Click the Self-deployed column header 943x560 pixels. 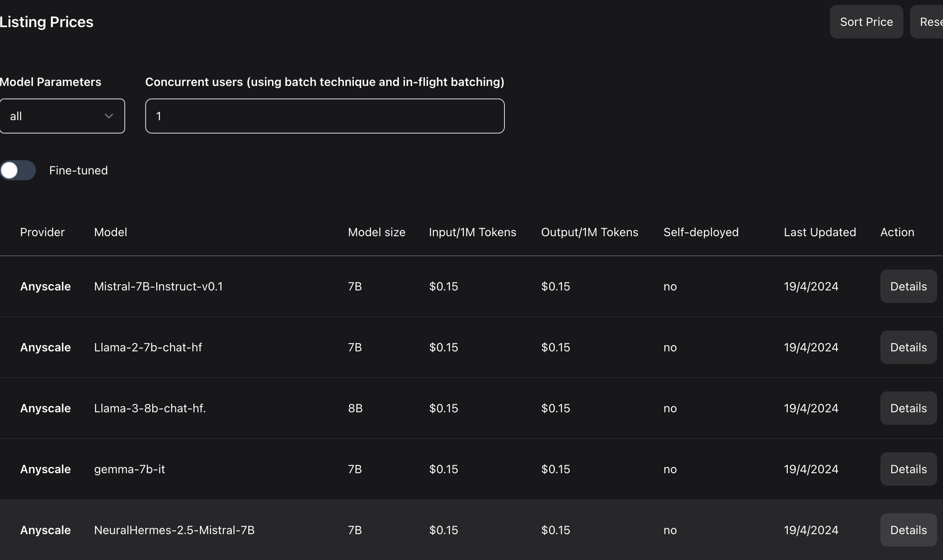pos(701,232)
